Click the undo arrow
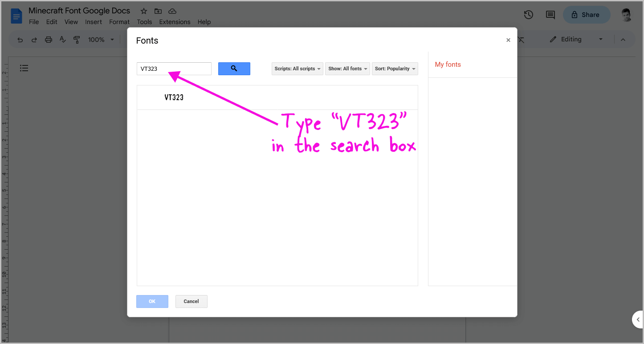The height and width of the screenshot is (344, 644). 20,40
